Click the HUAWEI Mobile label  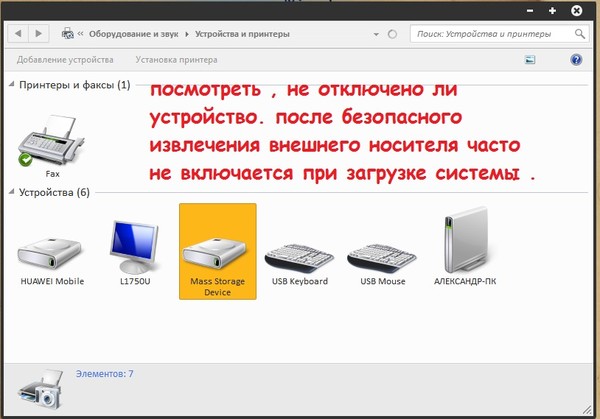(x=52, y=281)
